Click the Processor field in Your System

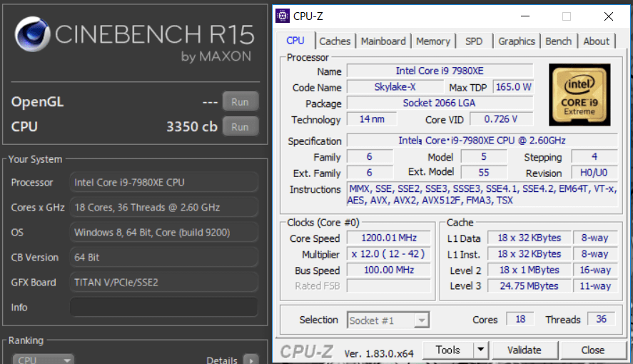164,183
